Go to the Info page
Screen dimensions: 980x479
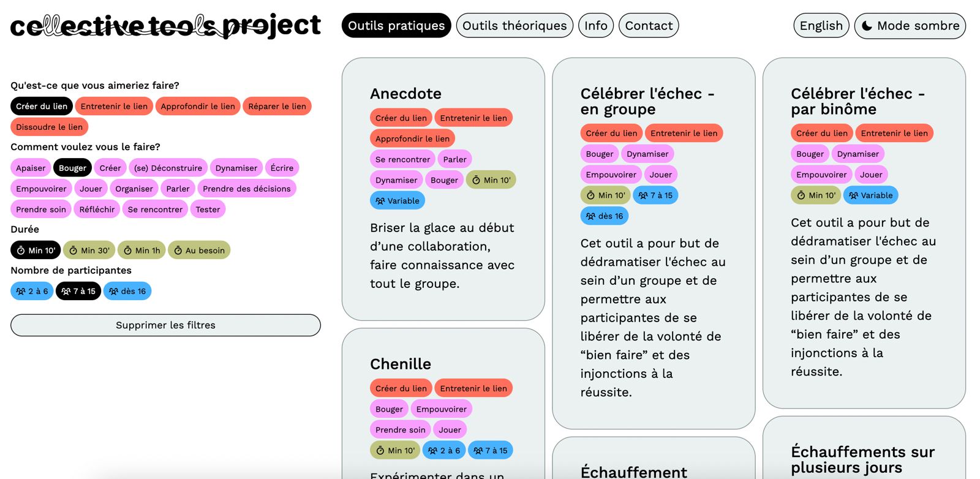[596, 26]
